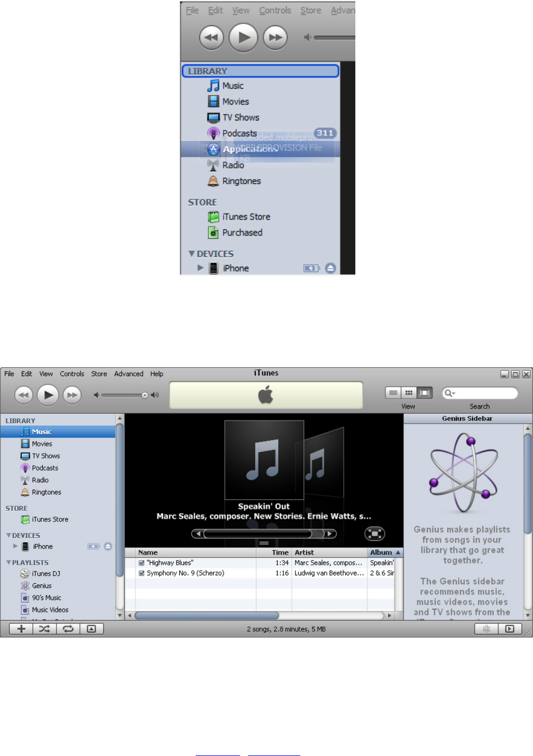Eject the iPhone in the lower sidebar
533x756 pixels.
pyautogui.click(x=108, y=546)
